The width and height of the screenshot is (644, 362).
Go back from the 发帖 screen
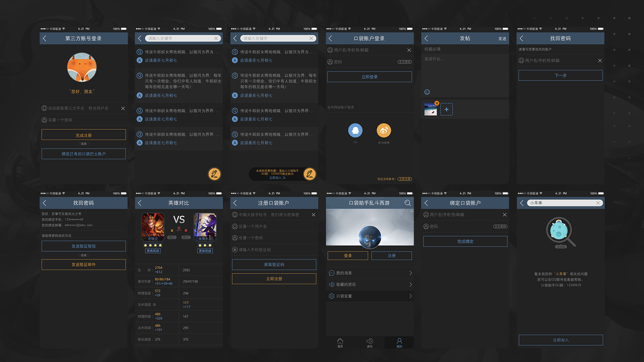(x=426, y=38)
